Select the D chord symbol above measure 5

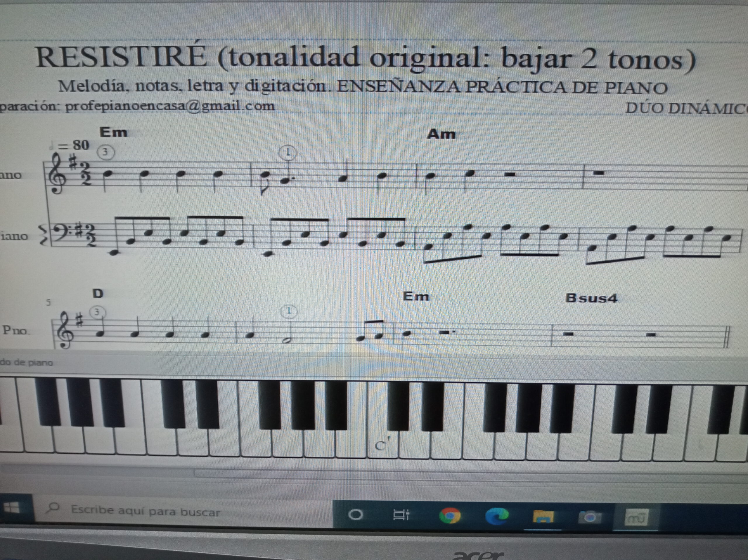point(98,293)
